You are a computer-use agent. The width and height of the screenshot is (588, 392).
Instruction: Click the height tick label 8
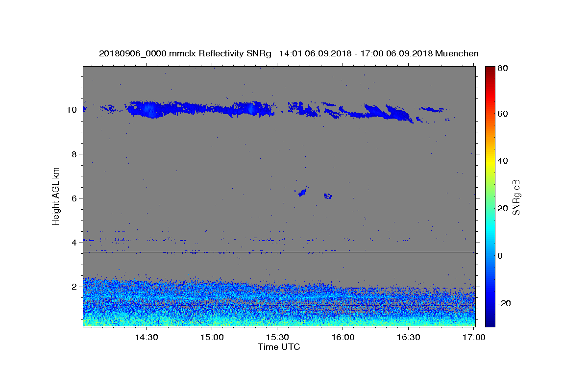(x=74, y=154)
